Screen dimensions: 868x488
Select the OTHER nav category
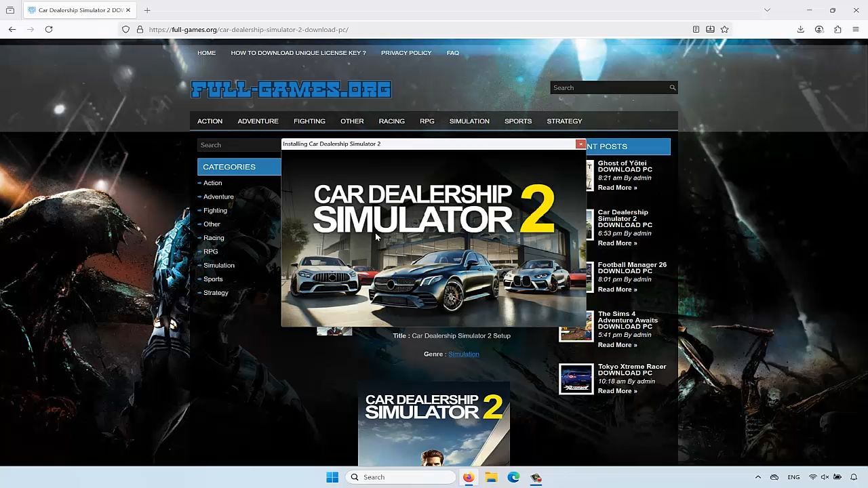(352, 121)
